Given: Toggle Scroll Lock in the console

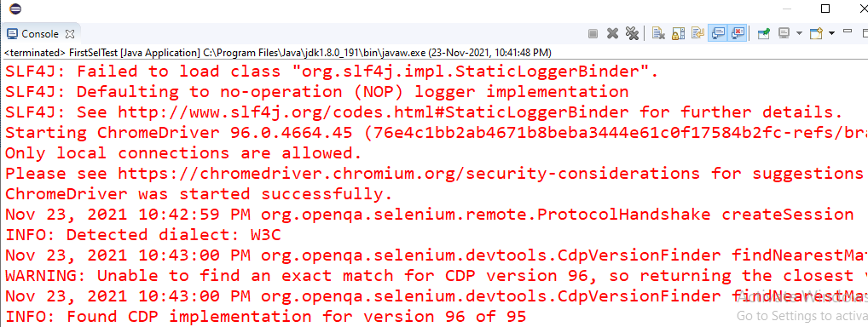Looking at the screenshot, I should pyautogui.click(x=678, y=34).
